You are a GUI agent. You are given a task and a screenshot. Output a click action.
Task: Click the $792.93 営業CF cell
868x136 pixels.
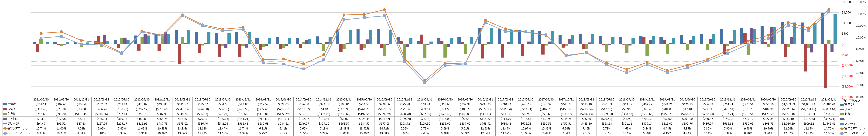(x=486, y=104)
